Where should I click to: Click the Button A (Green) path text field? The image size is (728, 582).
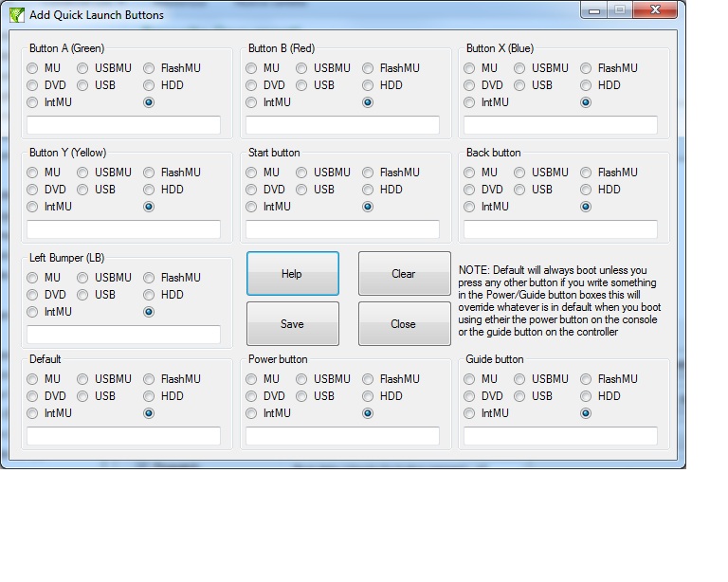click(x=123, y=125)
